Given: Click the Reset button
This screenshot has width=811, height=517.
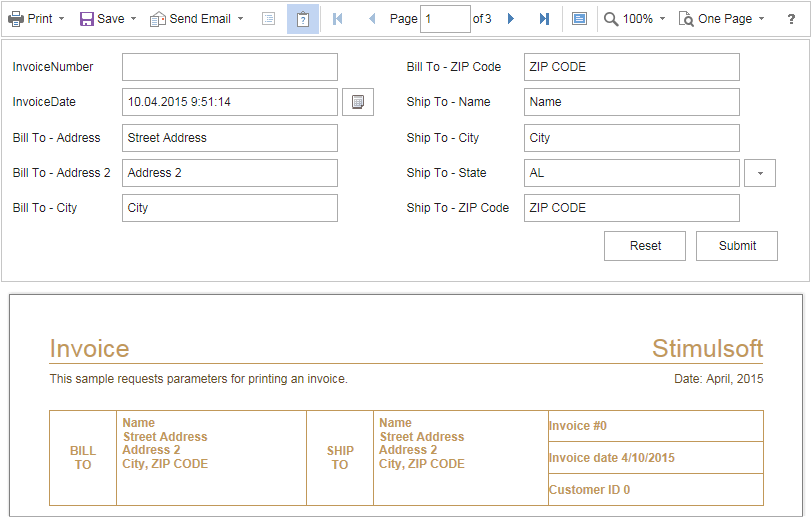Looking at the screenshot, I should [645, 246].
